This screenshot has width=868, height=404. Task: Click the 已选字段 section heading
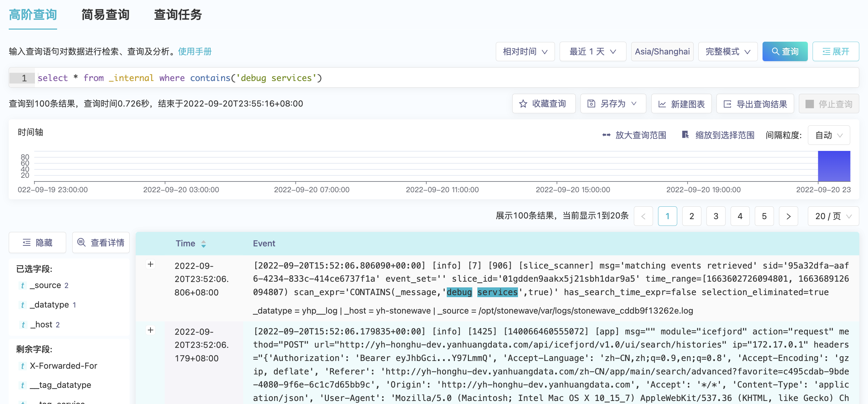coord(34,269)
